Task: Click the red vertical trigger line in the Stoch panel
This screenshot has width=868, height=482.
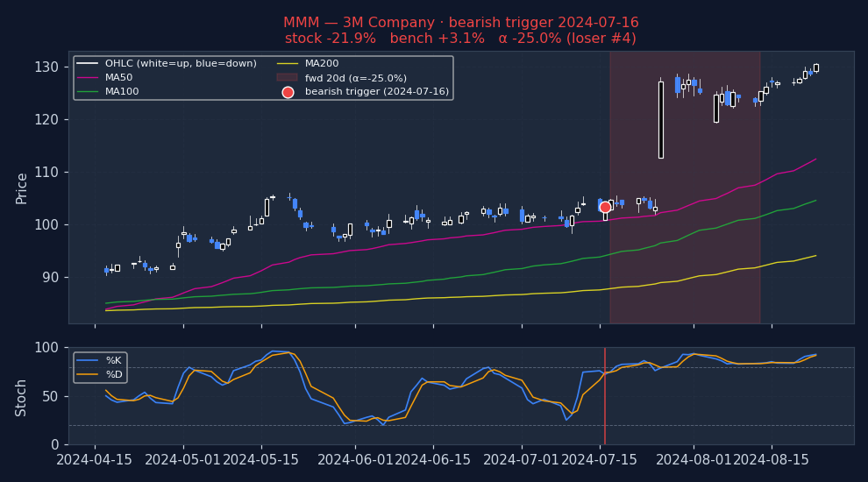Action: 605,412
